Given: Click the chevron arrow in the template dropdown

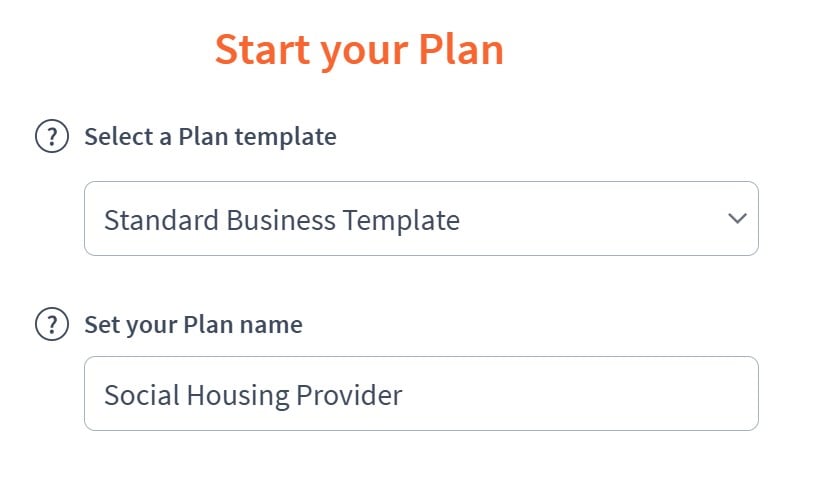Looking at the screenshot, I should coord(737,218).
